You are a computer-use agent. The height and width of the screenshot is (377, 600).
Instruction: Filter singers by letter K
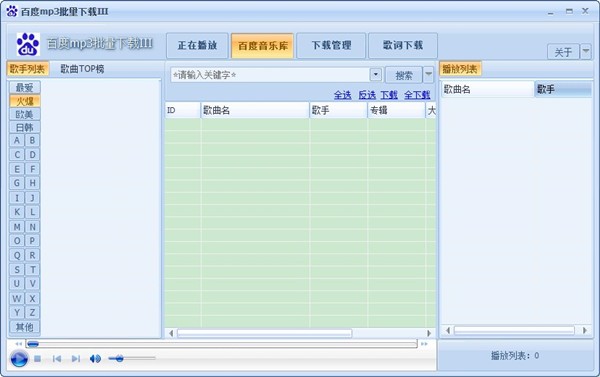tap(17, 212)
